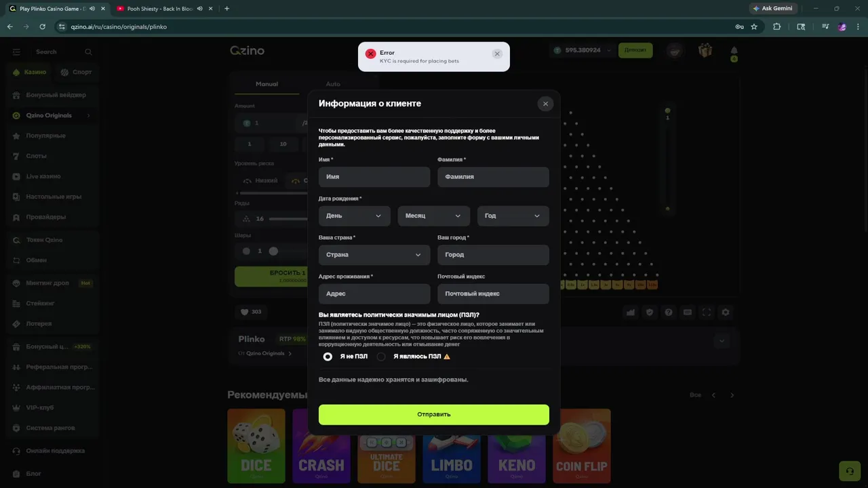Open Популярные in sidebar
This screenshot has height=488, width=868.
click(x=52, y=136)
